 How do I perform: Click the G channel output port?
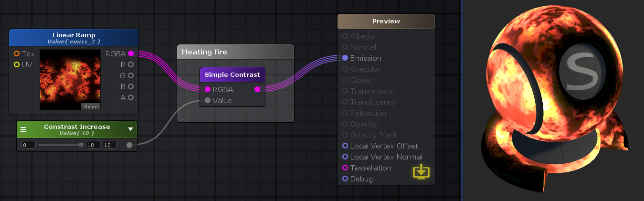[131, 75]
